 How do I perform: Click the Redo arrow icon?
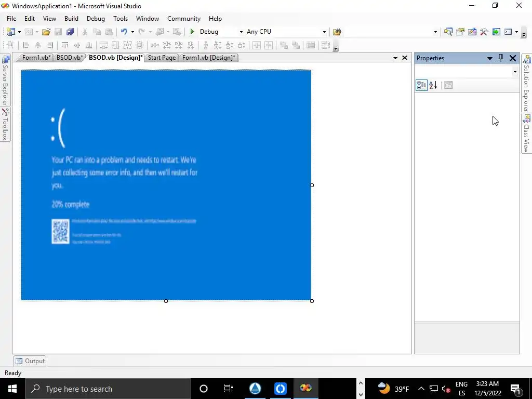coord(142,32)
